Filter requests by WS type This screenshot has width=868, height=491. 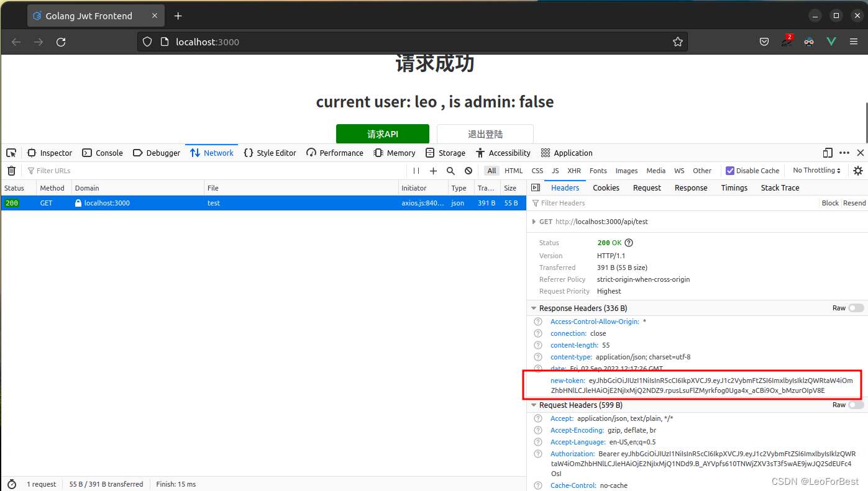tap(679, 171)
